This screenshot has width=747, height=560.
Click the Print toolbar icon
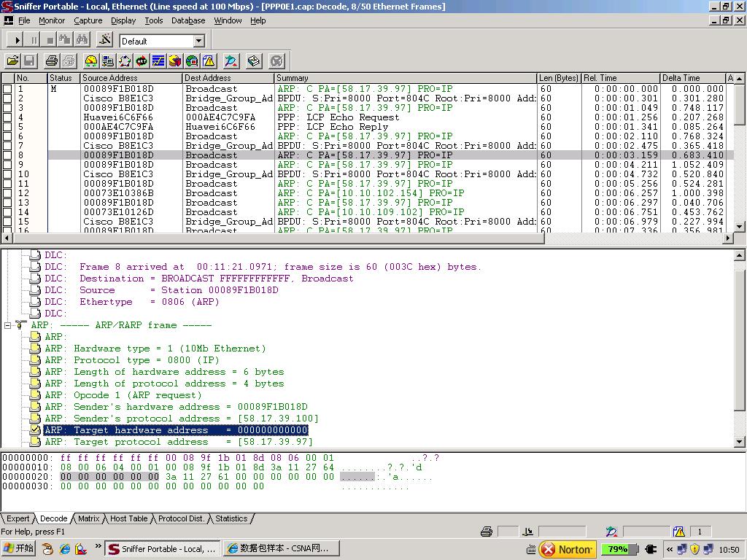52,61
